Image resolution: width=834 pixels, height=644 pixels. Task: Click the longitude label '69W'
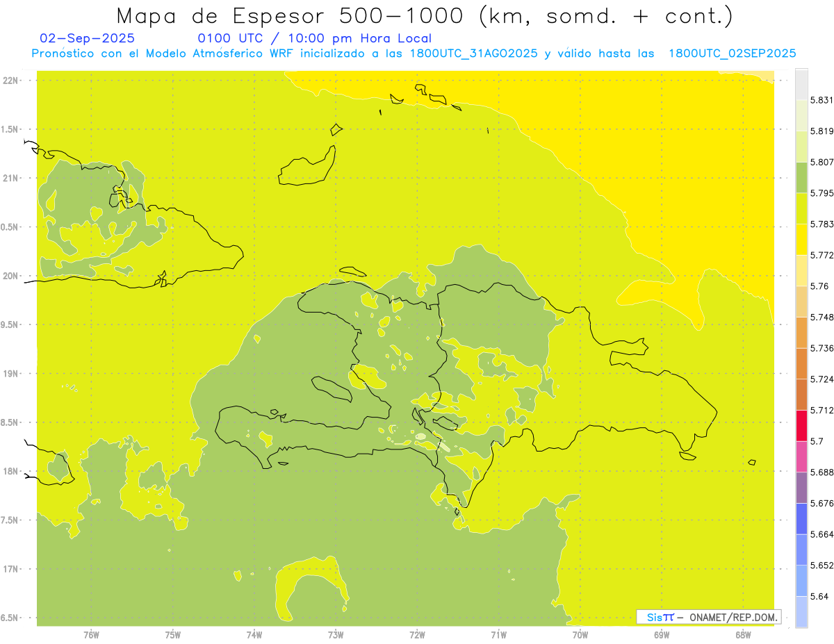coord(662,635)
